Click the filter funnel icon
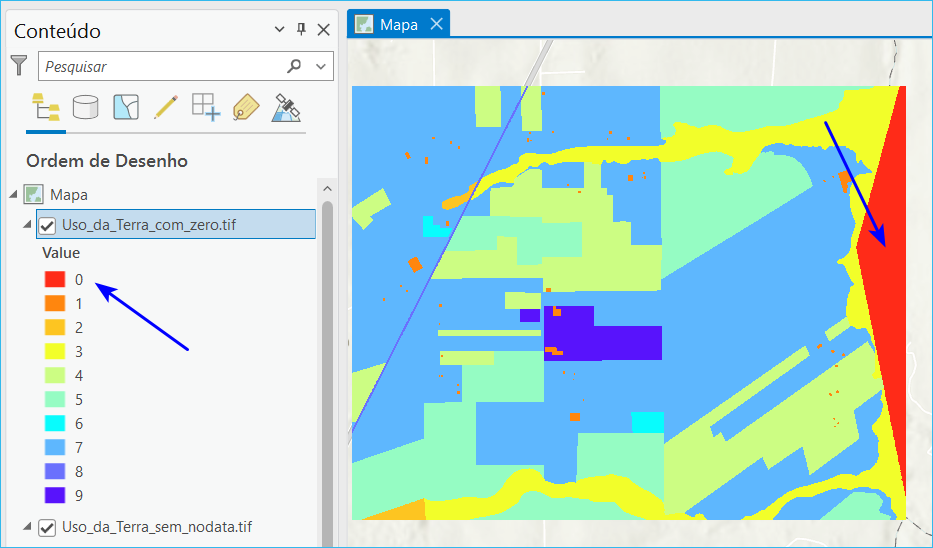The width and height of the screenshot is (933, 548). click(x=19, y=65)
